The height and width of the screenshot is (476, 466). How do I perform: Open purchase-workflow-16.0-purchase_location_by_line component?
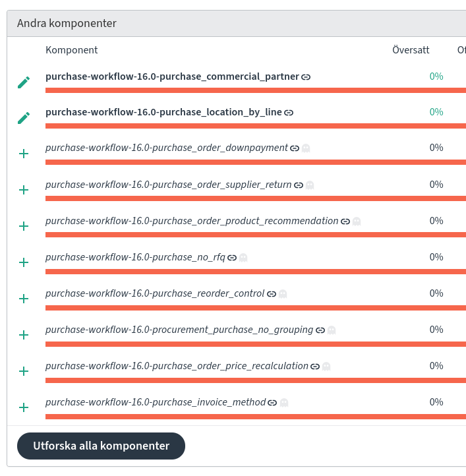click(163, 112)
